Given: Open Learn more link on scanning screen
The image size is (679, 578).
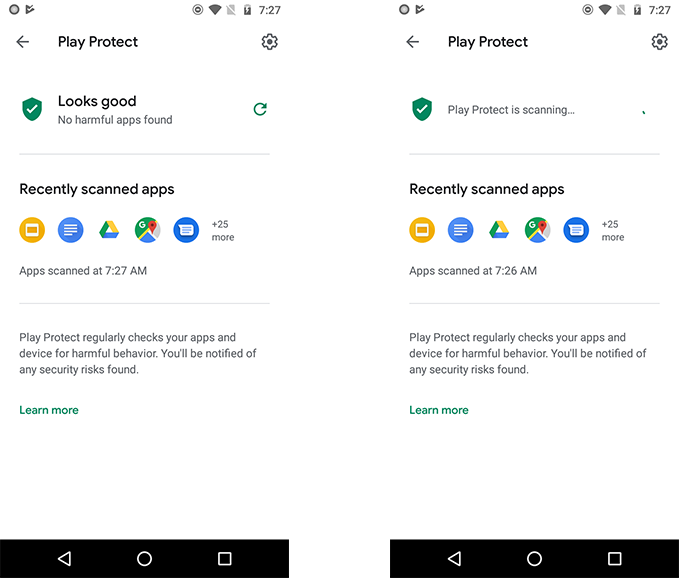Looking at the screenshot, I should 439,410.
